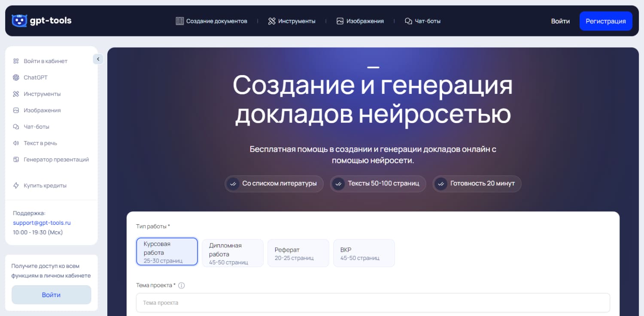Viewport: 644px width, 316px height.
Task: Collapse the left sidebar with the chevron
Action: 98,59
